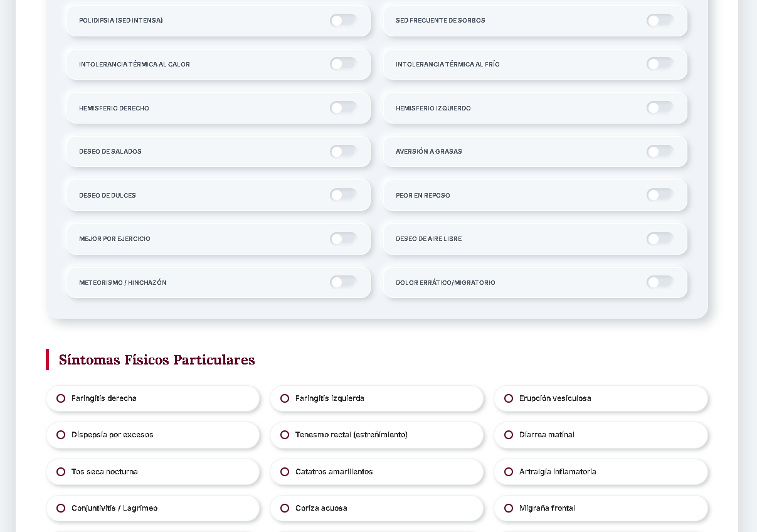Screen dimensions: 757x532
Task: Switch on Hemisferio izquierdo
Action: (660, 108)
